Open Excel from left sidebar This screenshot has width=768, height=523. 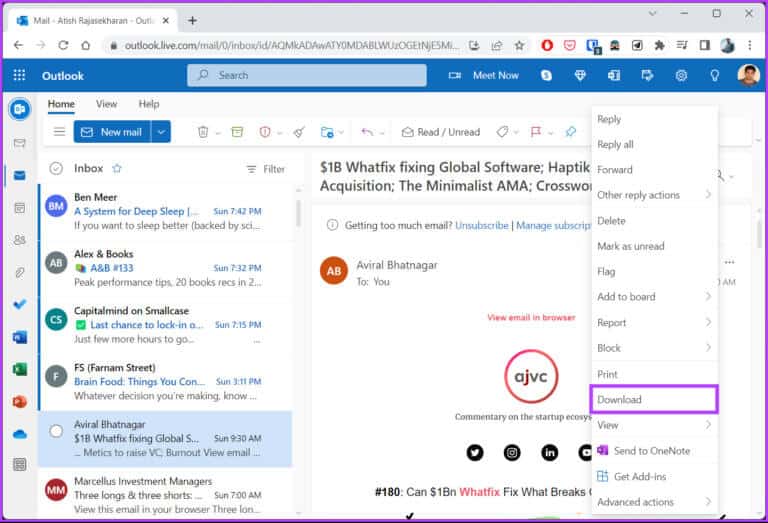[20, 369]
